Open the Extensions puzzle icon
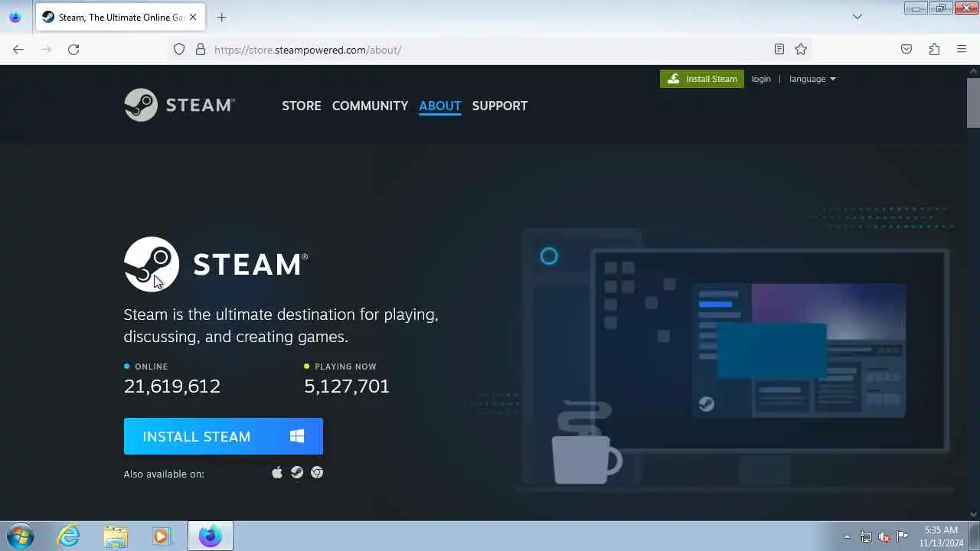The height and width of the screenshot is (551, 980). click(x=934, y=50)
